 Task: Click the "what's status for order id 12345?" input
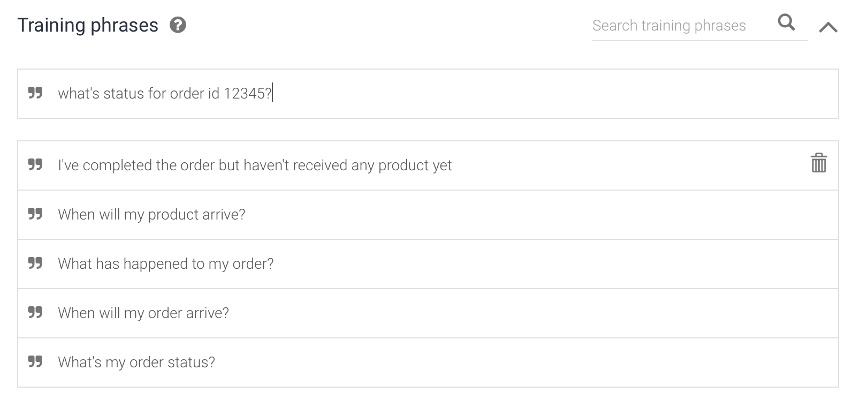click(428, 94)
